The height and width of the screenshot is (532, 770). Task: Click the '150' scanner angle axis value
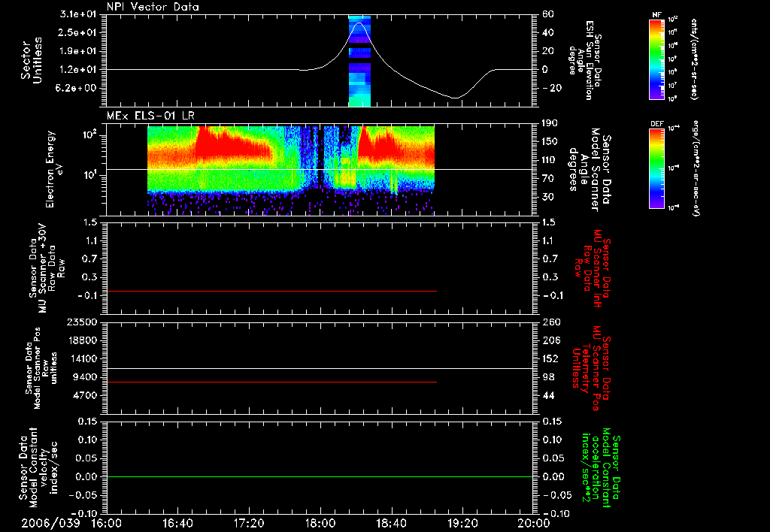pyautogui.click(x=551, y=141)
